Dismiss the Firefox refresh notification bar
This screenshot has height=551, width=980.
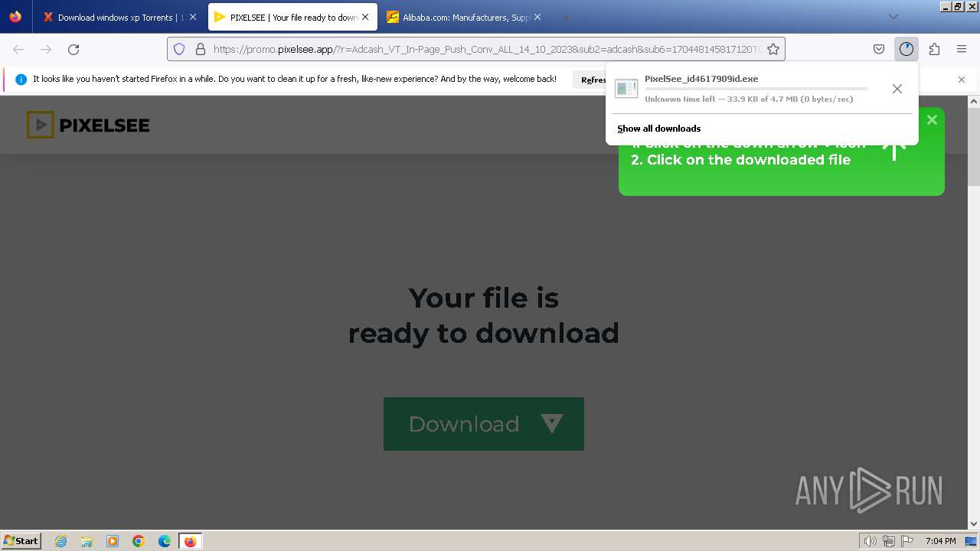coord(962,80)
